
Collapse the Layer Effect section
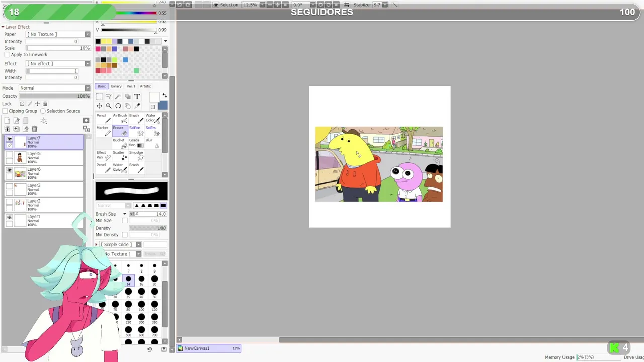point(3,27)
